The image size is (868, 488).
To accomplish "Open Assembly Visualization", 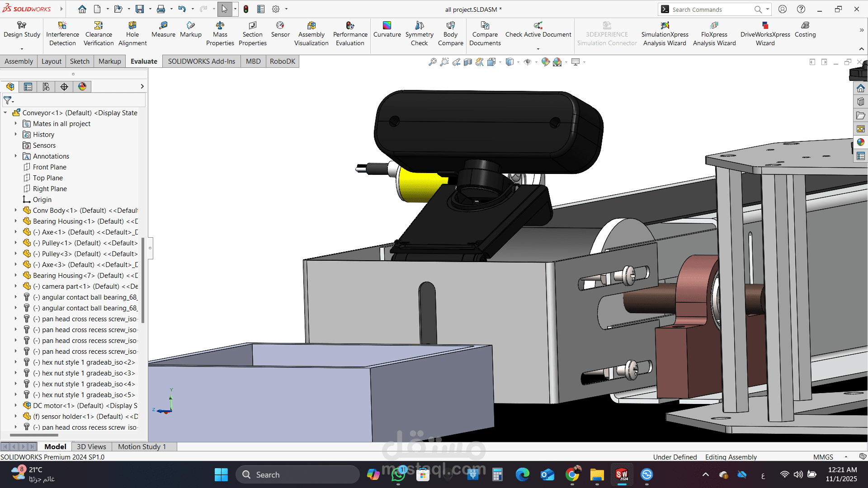I will point(311,34).
